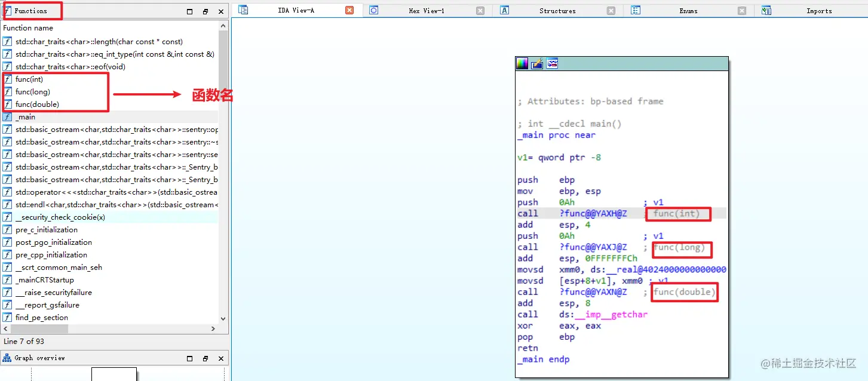Maximize the Graph overview panel

(190, 358)
